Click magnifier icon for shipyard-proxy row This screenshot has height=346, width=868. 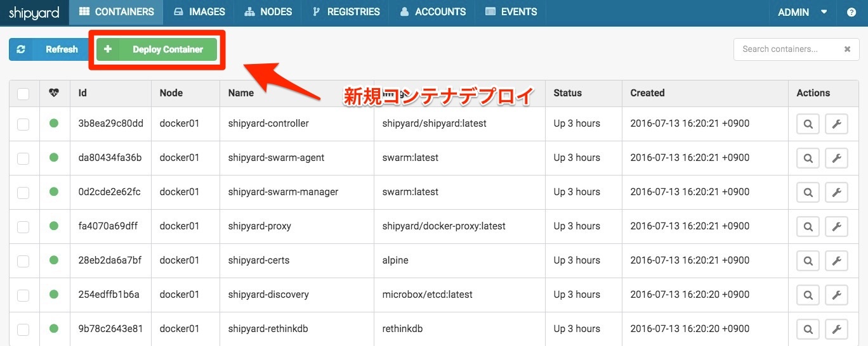coord(808,227)
